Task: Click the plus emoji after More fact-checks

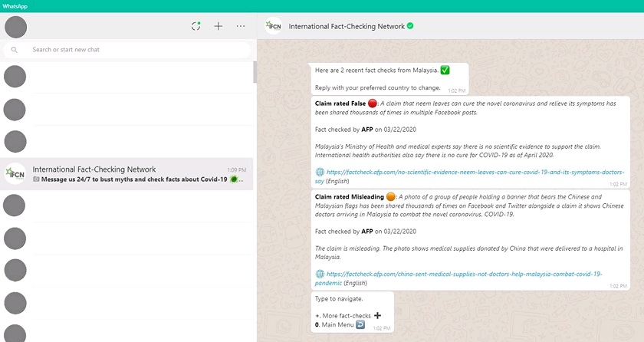Action: 377,315
